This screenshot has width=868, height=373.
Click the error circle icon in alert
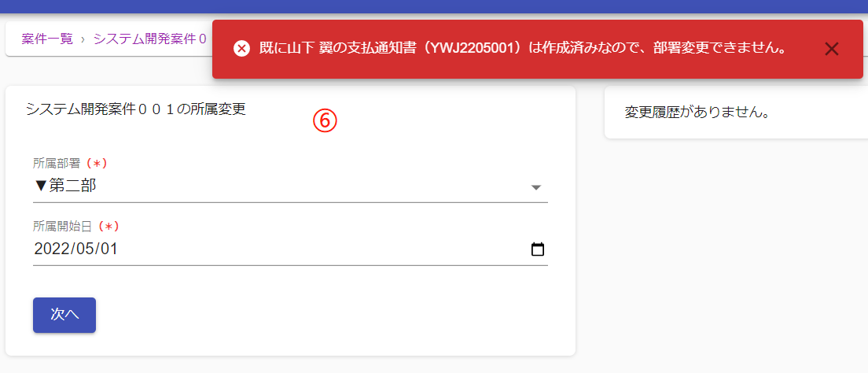(241, 49)
